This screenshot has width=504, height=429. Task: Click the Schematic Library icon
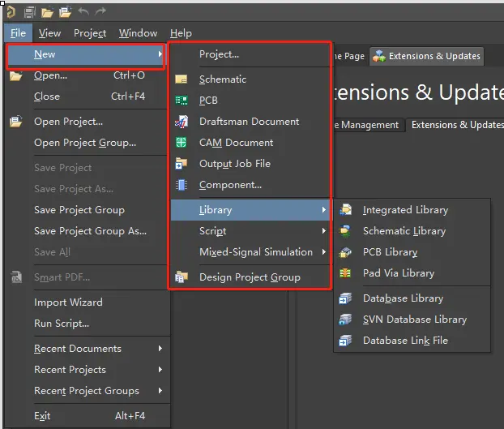click(345, 231)
